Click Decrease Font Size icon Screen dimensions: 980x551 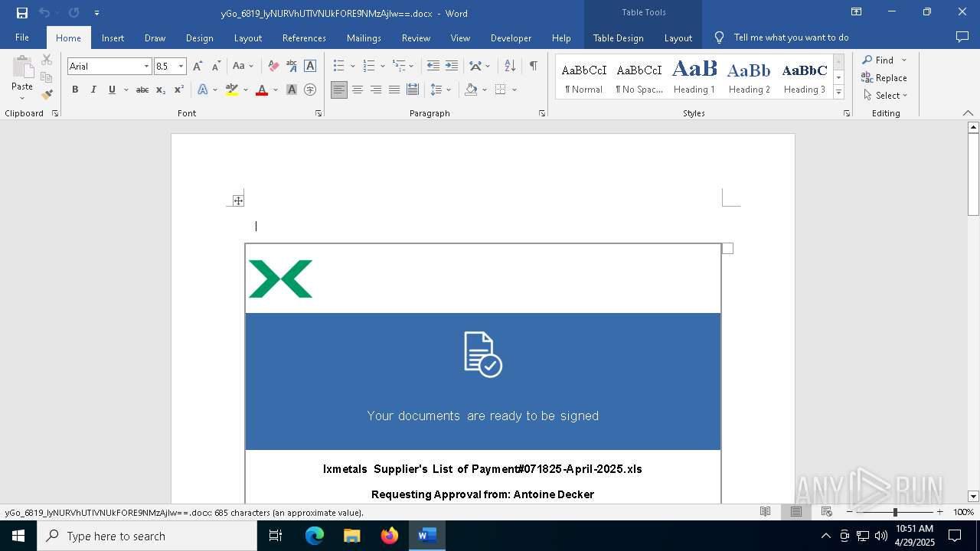[x=216, y=66]
